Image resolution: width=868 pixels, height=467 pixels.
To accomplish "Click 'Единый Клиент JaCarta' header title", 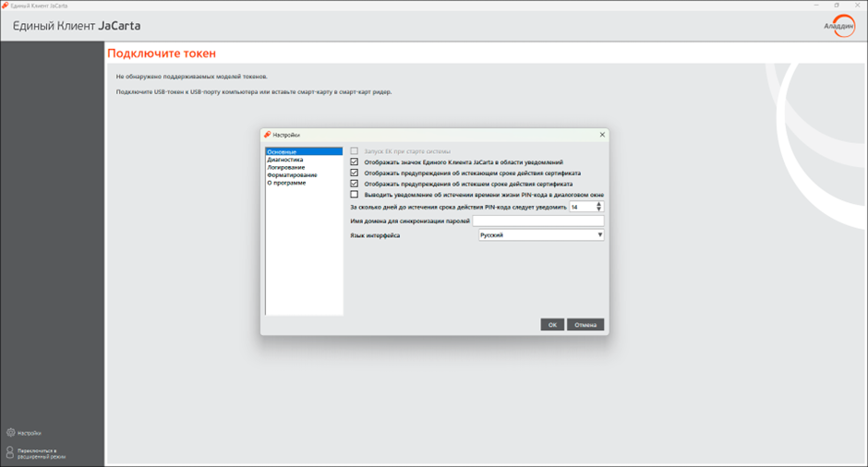I will coord(77,26).
